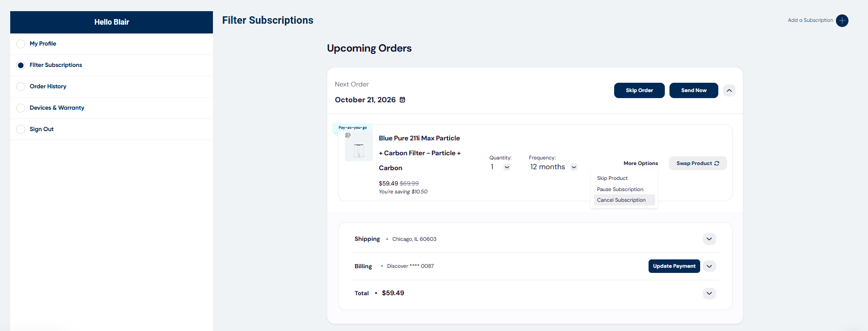The height and width of the screenshot is (331, 868).
Task: Click the small gear icon above the product image
Action: [348, 135]
